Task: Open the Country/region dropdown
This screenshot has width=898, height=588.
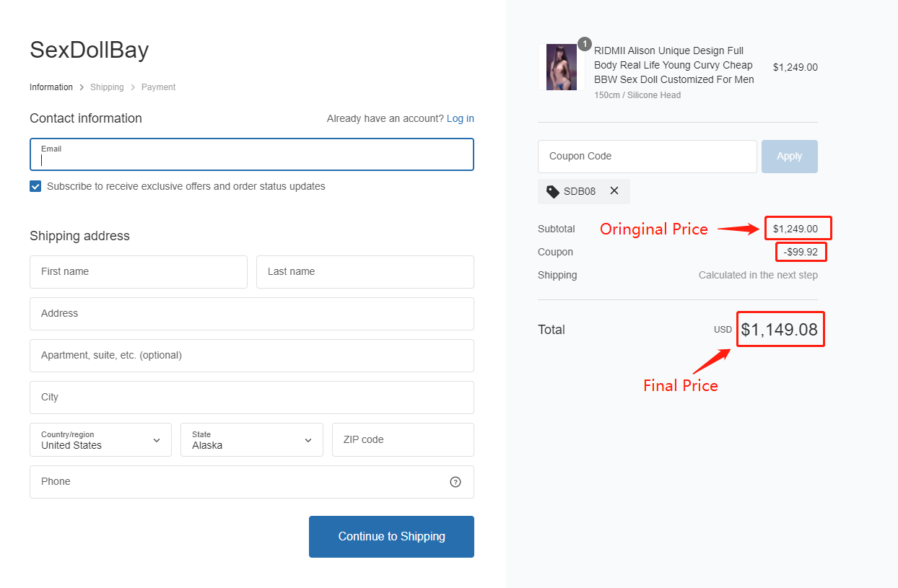Action: pyautogui.click(x=100, y=440)
